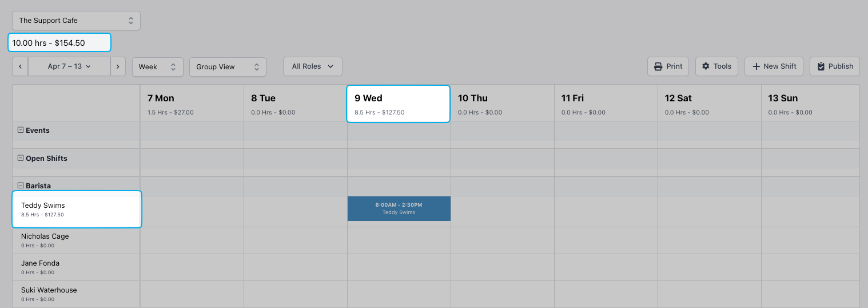Click the clipboard icon in Publish
Viewport: 868px width, 308px height.
click(x=821, y=66)
